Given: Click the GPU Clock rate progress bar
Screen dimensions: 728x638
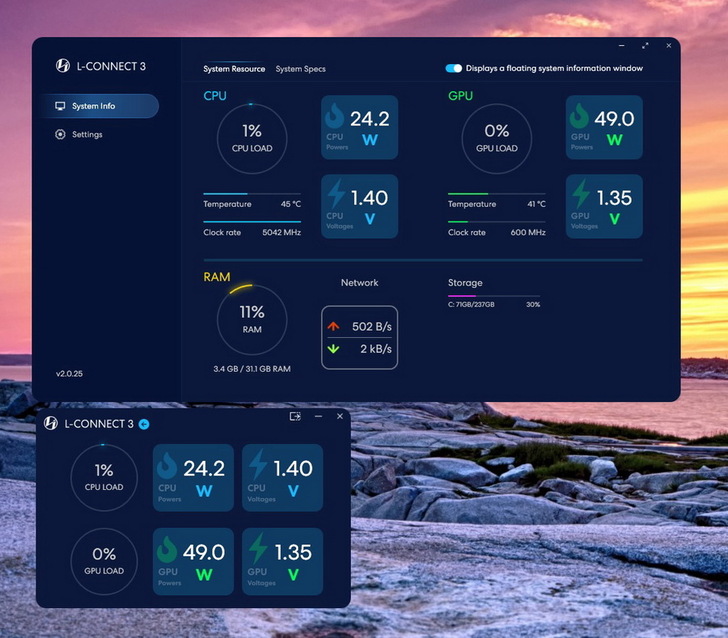Looking at the screenshot, I should [496, 222].
